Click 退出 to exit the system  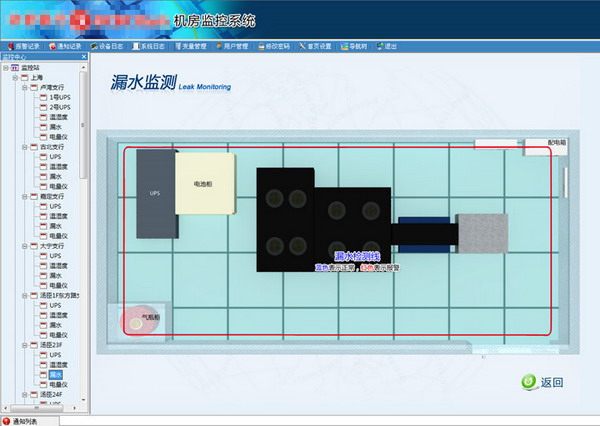click(390, 46)
